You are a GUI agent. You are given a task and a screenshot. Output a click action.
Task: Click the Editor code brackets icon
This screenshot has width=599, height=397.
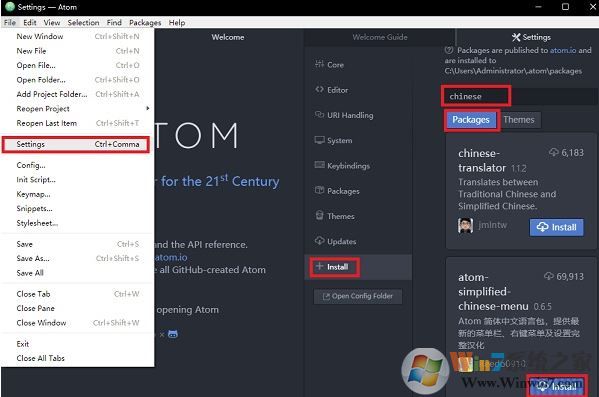[319, 89]
